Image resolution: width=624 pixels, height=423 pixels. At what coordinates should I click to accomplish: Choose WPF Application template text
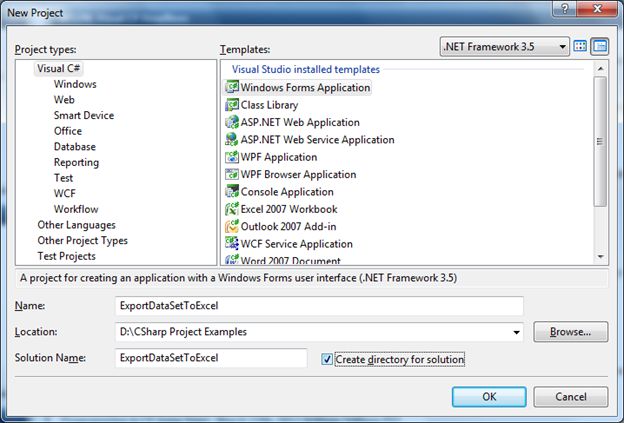pyautogui.click(x=279, y=157)
